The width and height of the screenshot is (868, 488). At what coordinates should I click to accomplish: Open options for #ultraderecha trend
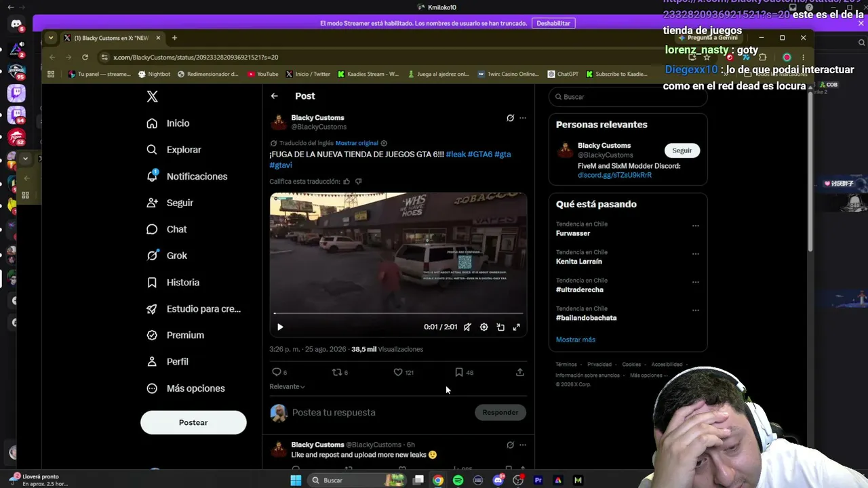pyautogui.click(x=696, y=282)
